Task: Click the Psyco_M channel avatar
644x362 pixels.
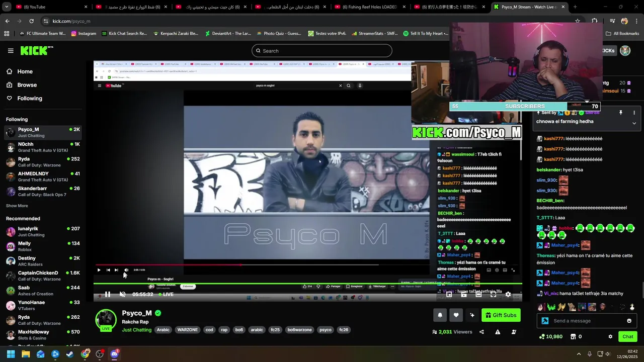Action: coord(106,320)
